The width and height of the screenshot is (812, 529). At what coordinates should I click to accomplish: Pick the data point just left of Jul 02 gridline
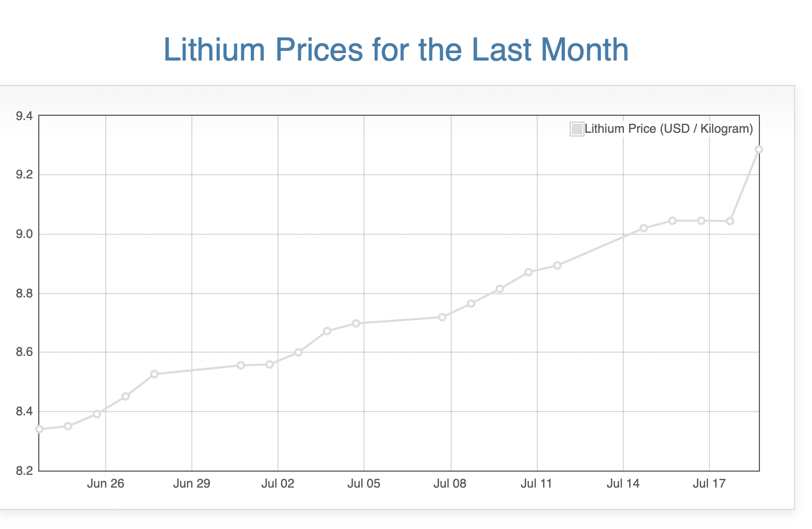269,364
